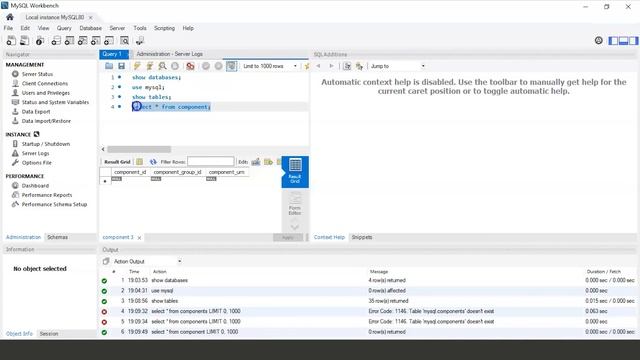Open Client Connections in Navigator

click(x=45, y=84)
